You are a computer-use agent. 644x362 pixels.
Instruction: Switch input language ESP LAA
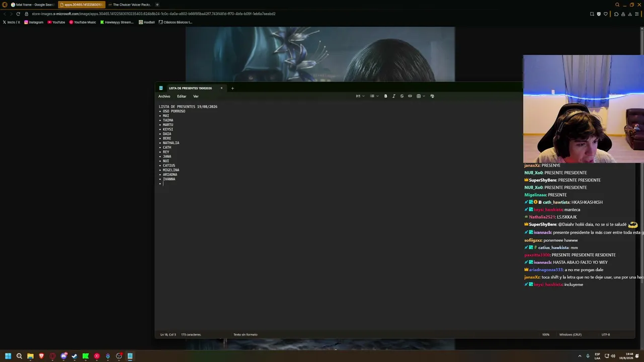[x=597, y=356]
